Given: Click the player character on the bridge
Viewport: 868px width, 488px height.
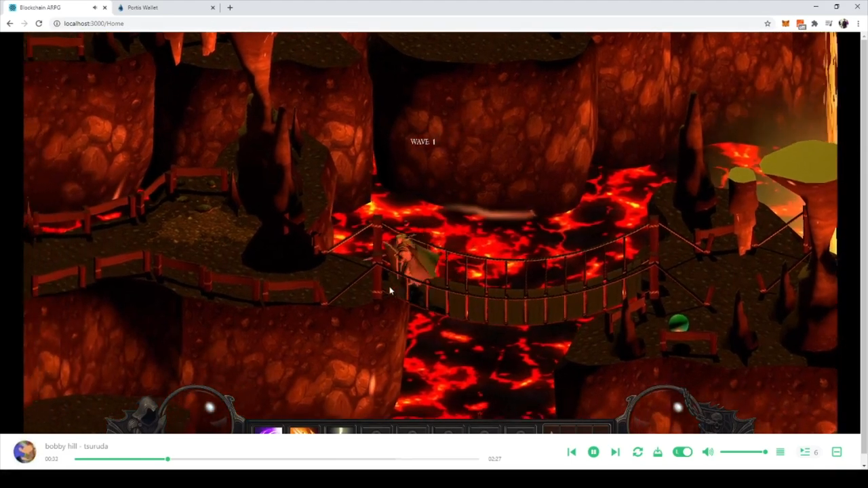Looking at the screenshot, I should pyautogui.click(x=411, y=262).
